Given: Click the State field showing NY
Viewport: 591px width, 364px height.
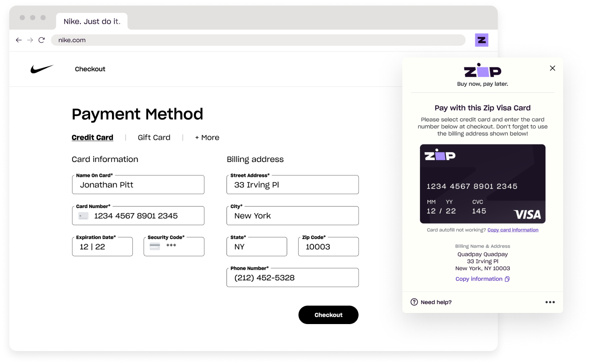Looking at the screenshot, I should point(257,247).
